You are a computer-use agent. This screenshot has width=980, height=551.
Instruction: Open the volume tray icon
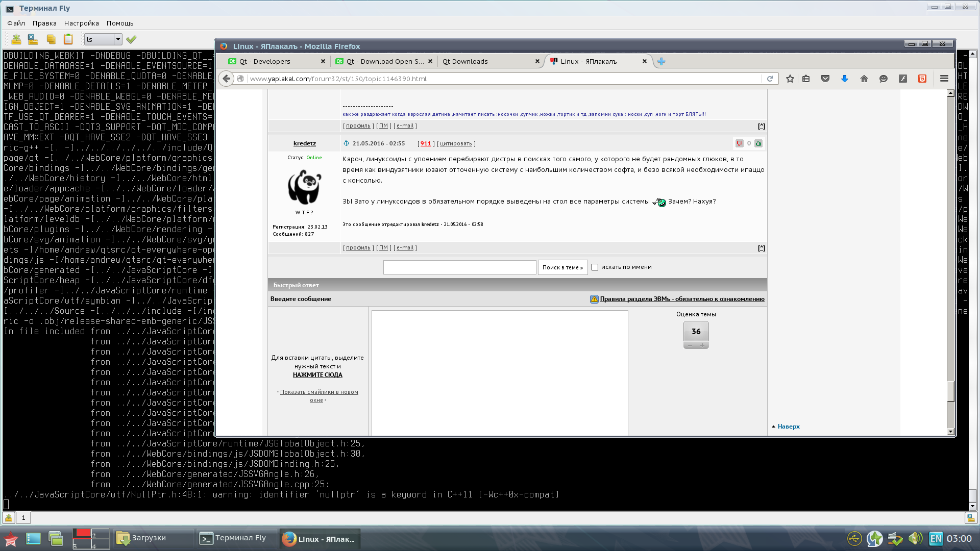915,538
